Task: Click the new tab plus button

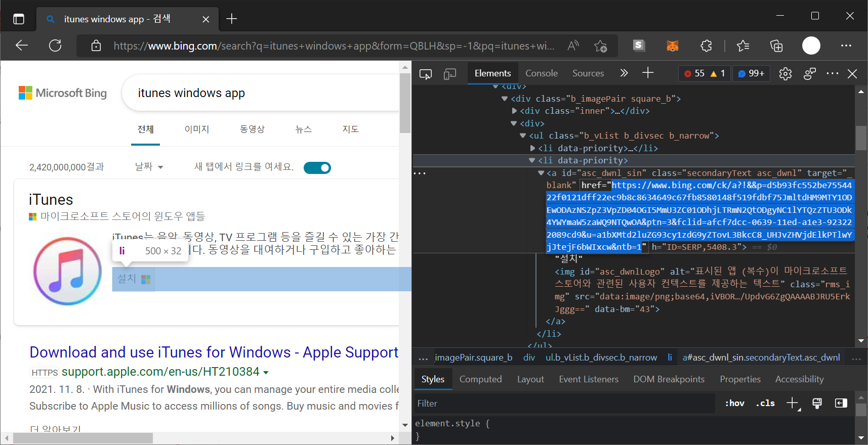Action: coord(232,19)
